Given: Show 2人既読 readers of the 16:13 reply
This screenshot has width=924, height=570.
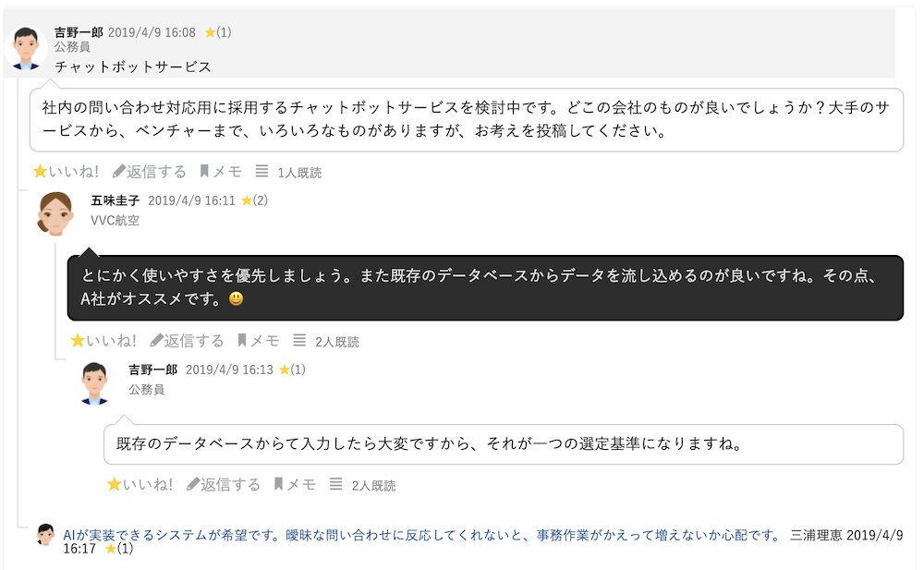Looking at the screenshot, I should point(336,484).
